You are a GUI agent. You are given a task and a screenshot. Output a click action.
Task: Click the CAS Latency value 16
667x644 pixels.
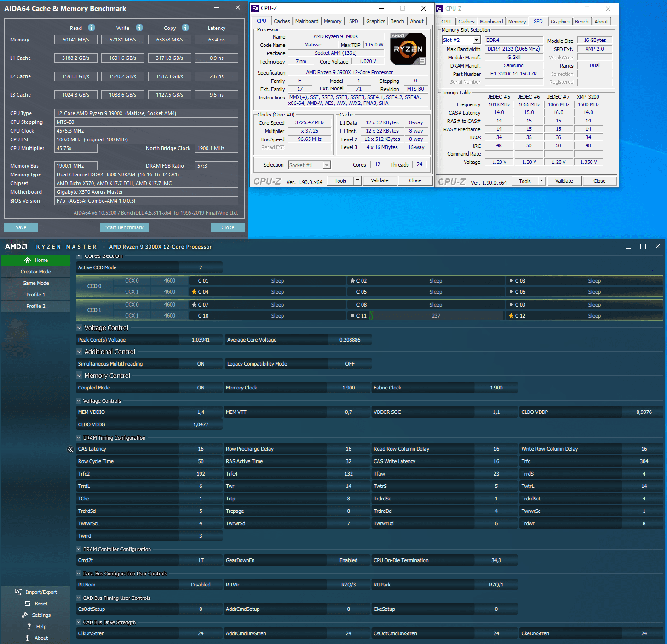tap(201, 449)
